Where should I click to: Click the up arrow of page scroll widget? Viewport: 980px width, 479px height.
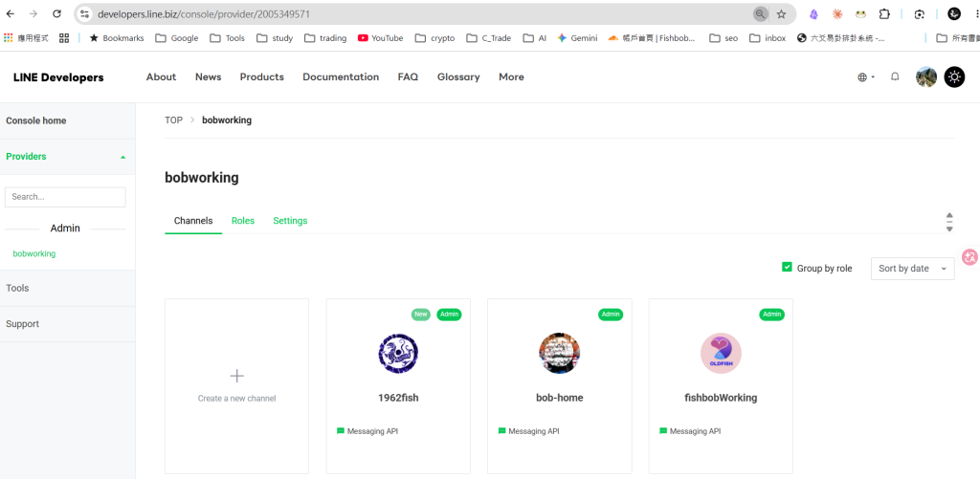(949, 215)
